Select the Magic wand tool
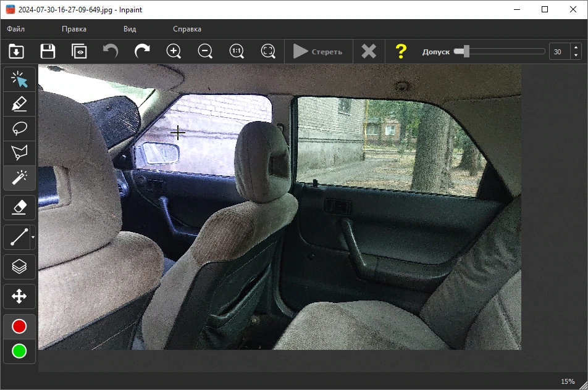This screenshot has width=588, height=390. [20, 178]
